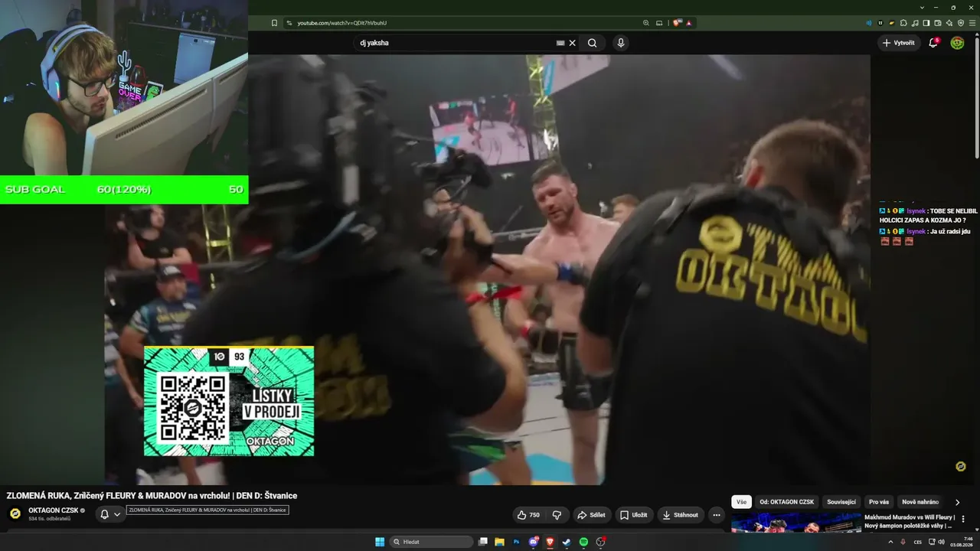Open Discord from the taskbar

pos(534,542)
